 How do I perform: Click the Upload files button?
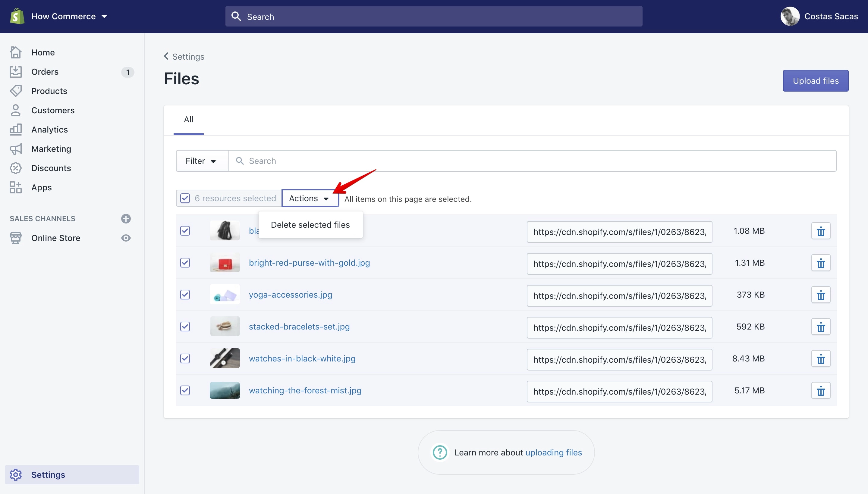point(815,81)
